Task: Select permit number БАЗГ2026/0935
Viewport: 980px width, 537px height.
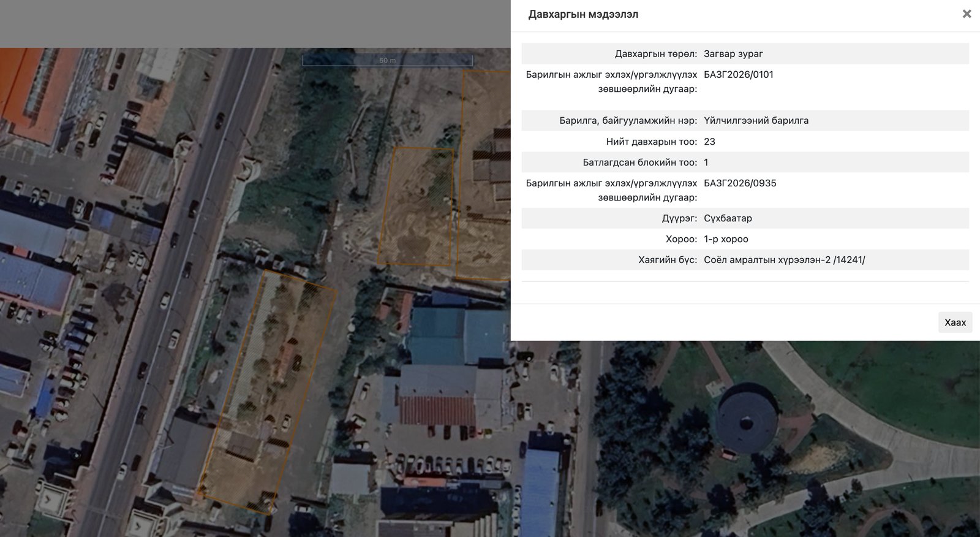Action: pyautogui.click(x=740, y=183)
